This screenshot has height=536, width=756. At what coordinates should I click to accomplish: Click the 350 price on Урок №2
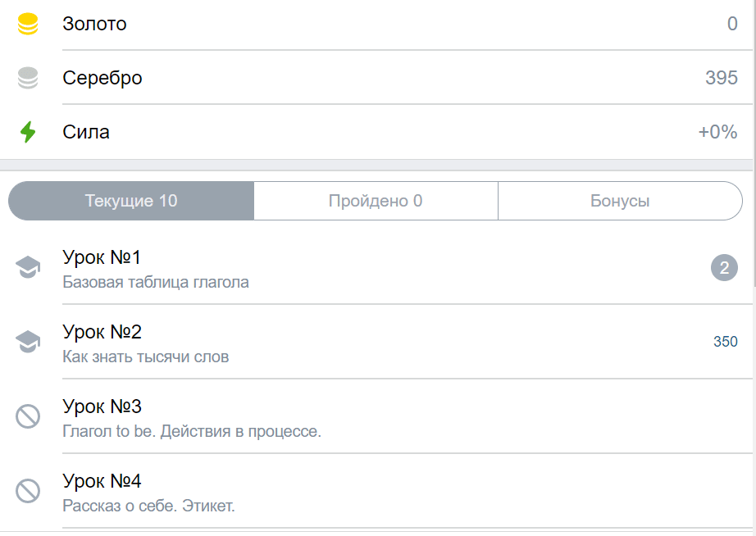[726, 342]
